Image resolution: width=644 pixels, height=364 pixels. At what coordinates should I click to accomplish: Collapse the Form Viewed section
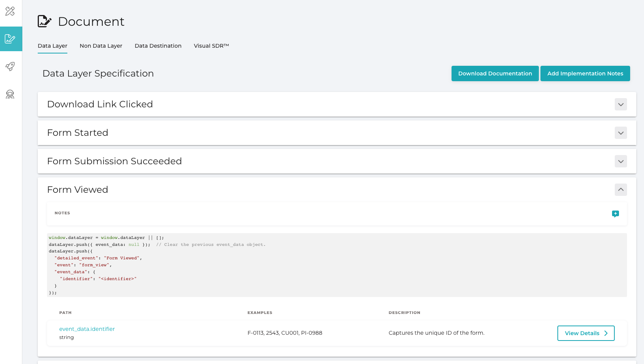[621, 190]
